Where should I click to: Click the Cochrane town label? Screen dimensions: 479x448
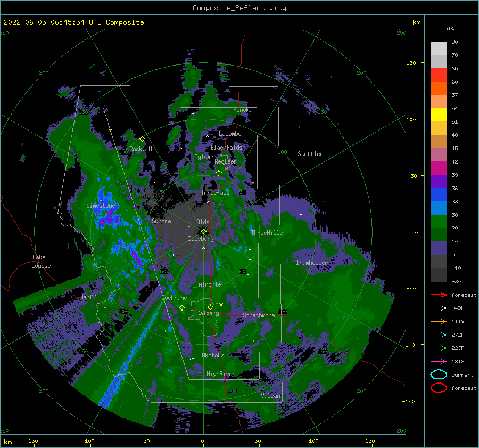(174, 298)
